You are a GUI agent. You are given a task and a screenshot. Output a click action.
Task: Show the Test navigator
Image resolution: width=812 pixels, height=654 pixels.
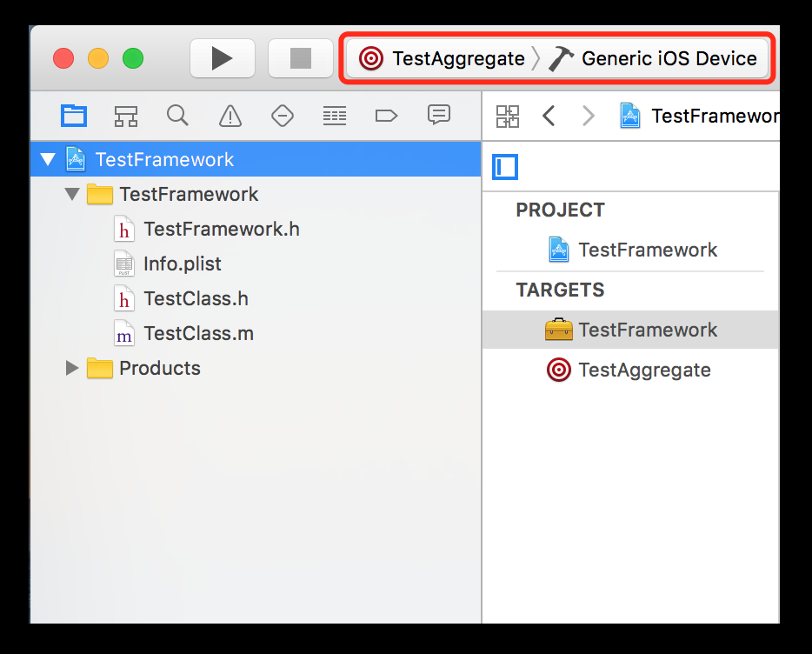point(282,115)
